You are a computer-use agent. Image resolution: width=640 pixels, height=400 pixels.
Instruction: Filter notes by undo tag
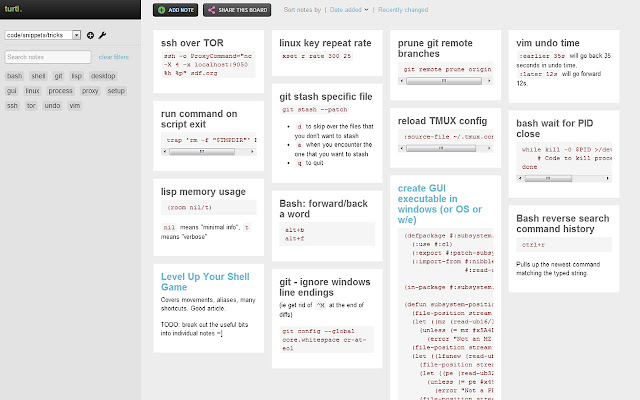tap(52, 106)
